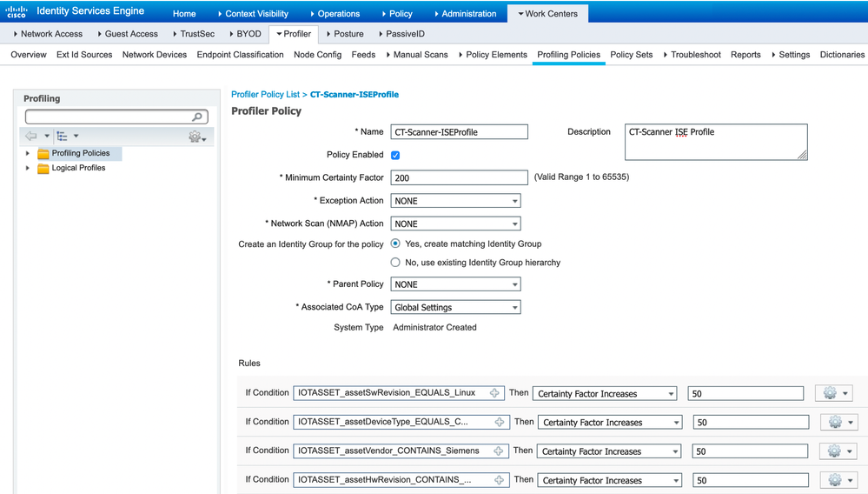Open Certainty Factor dropdown for assetVendor Siemens rule

click(x=609, y=451)
